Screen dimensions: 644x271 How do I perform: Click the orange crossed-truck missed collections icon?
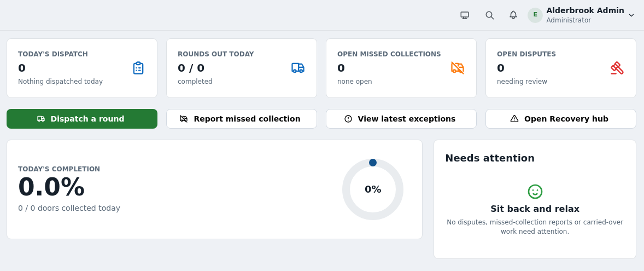click(x=458, y=68)
